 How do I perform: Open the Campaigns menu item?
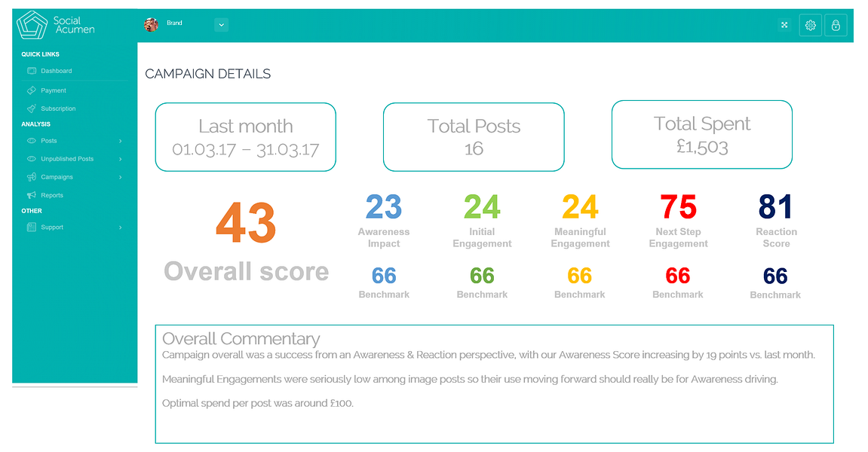(x=57, y=177)
